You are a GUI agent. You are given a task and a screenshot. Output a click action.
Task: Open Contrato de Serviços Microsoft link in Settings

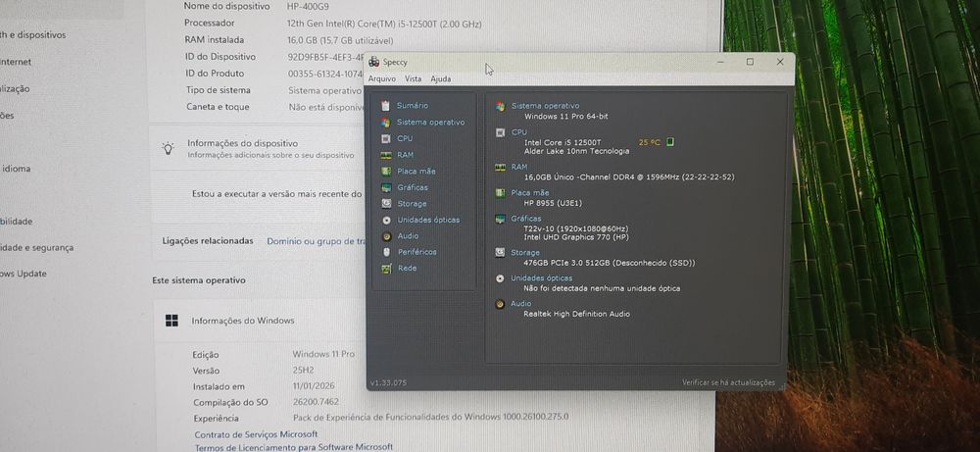coord(256,434)
